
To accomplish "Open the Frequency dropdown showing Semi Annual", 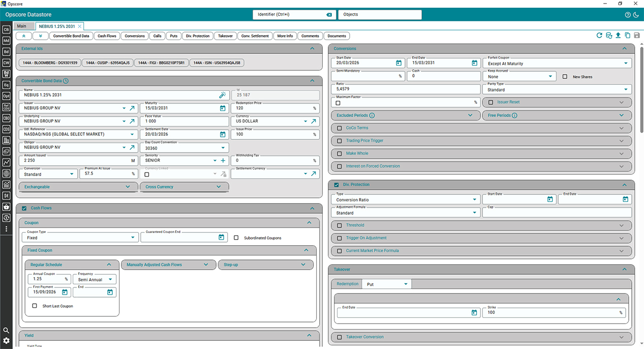I will (94, 279).
